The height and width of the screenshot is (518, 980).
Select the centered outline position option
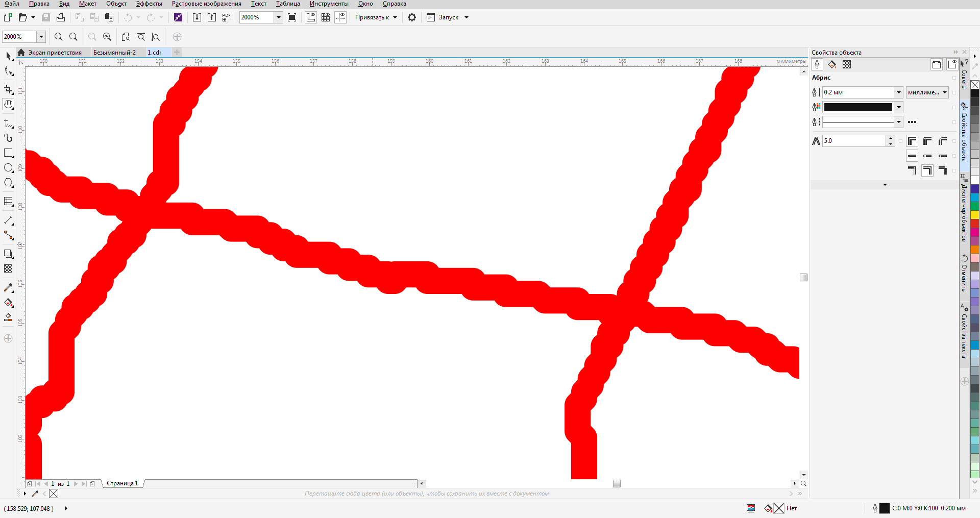927,170
